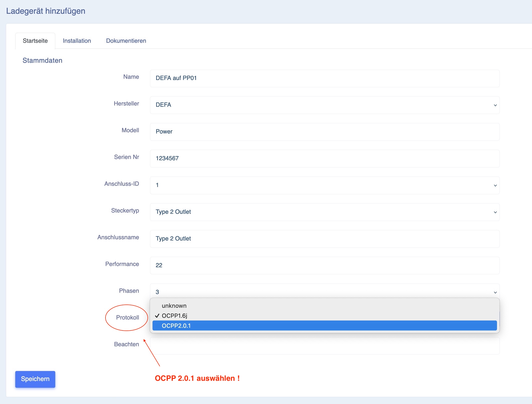This screenshot has height=404, width=532.
Task: Click into the Serien Nr field
Action: pyautogui.click(x=324, y=159)
